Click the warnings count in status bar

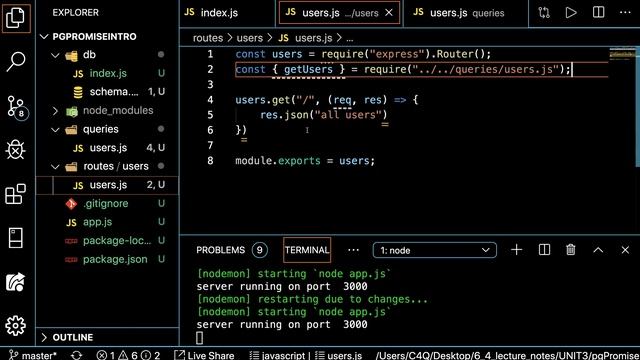(128, 355)
